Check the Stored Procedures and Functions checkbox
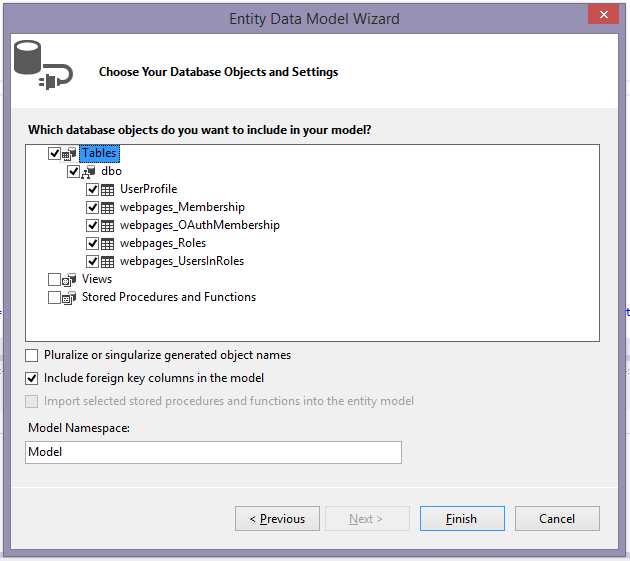The height and width of the screenshot is (561, 630). [54, 297]
